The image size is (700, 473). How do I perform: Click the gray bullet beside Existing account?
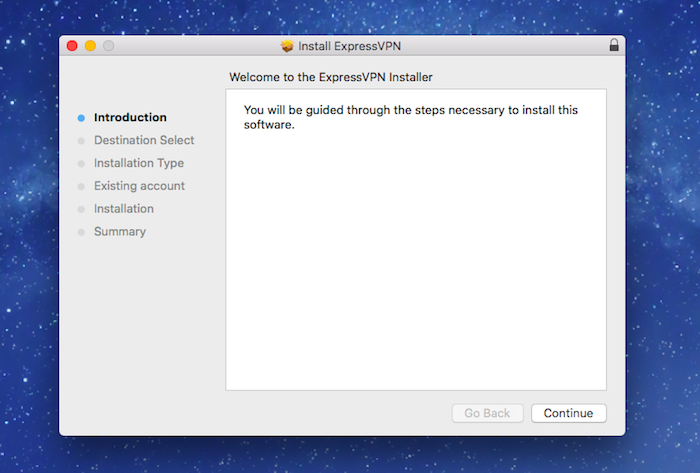pos(81,186)
